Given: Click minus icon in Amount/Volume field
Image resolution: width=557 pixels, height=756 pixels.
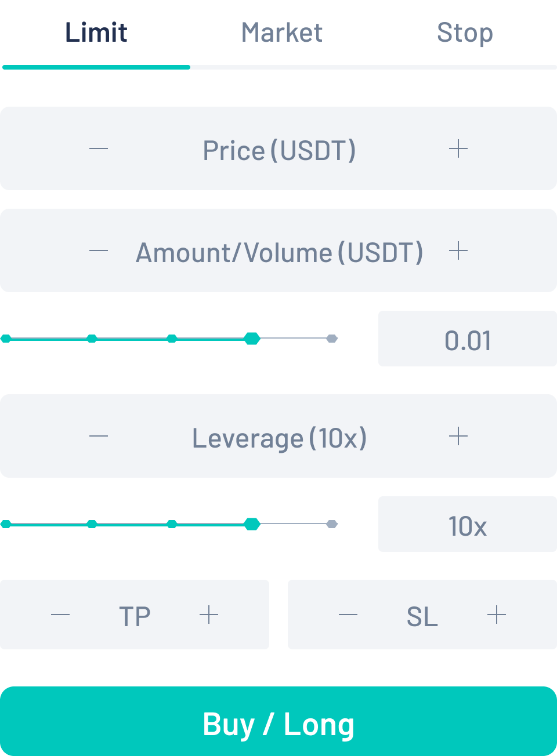Looking at the screenshot, I should [99, 251].
